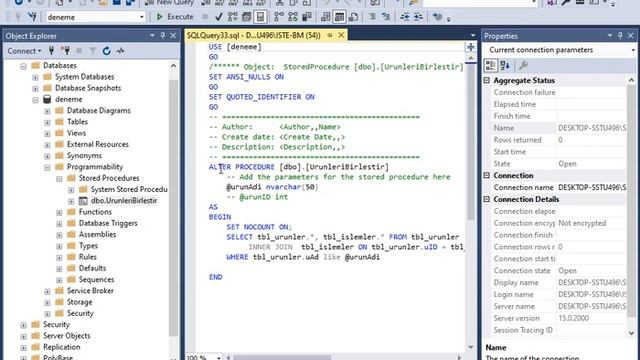Click the Property Pages wrench icon
The image size is (640, 360).
[x=523, y=65]
